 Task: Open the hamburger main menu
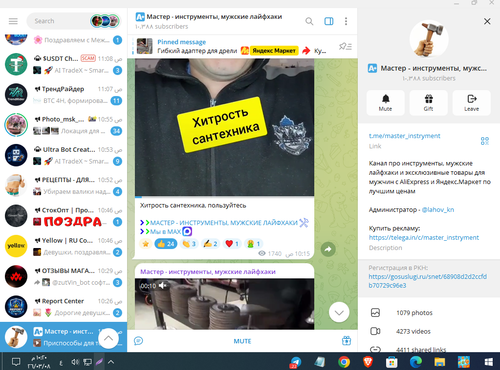(x=13, y=21)
